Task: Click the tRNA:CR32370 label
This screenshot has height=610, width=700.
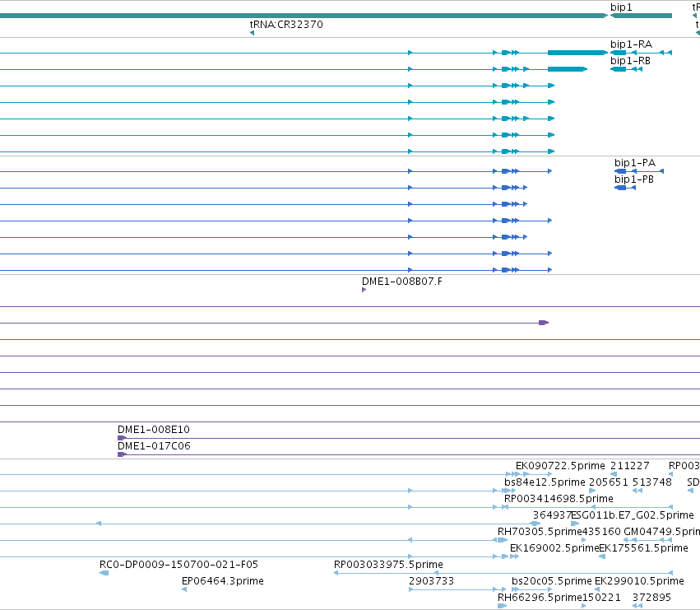Action: point(286,25)
